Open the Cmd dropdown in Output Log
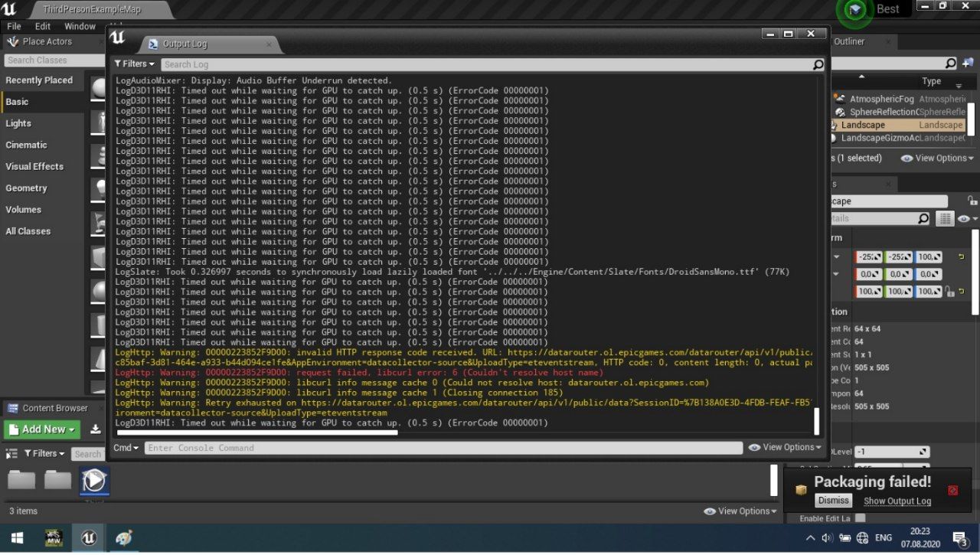This screenshot has width=980, height=555. pyautogui.click(x=126, y=448)
